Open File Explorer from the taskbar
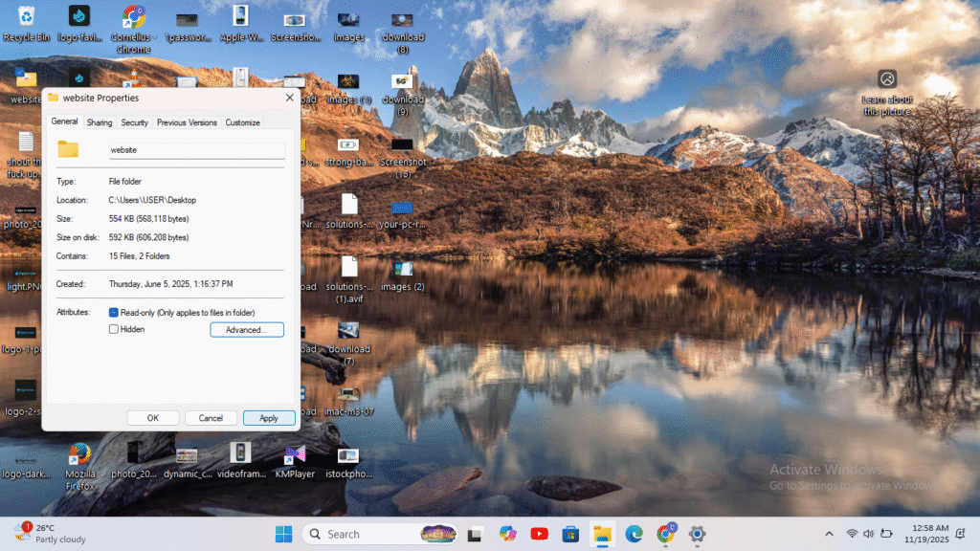 [602, 534]
